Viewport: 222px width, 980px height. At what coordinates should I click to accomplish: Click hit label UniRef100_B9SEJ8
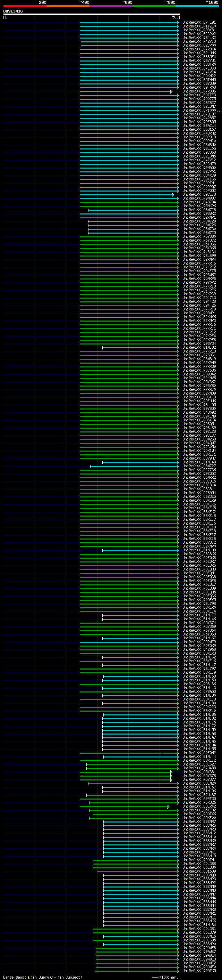point(199,194)
